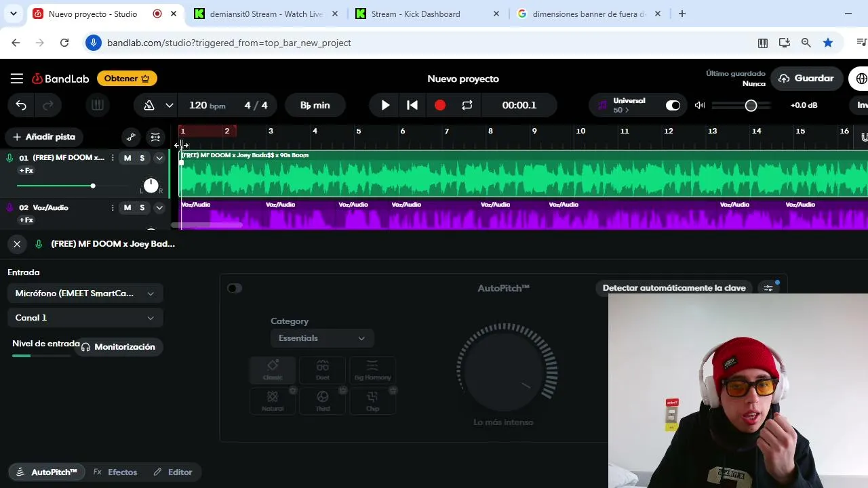Image resolution: width=868 pixels, height=488 pixels.
Task: Click the automation curve icon beside Añadir pista
Action: point(131,137)
